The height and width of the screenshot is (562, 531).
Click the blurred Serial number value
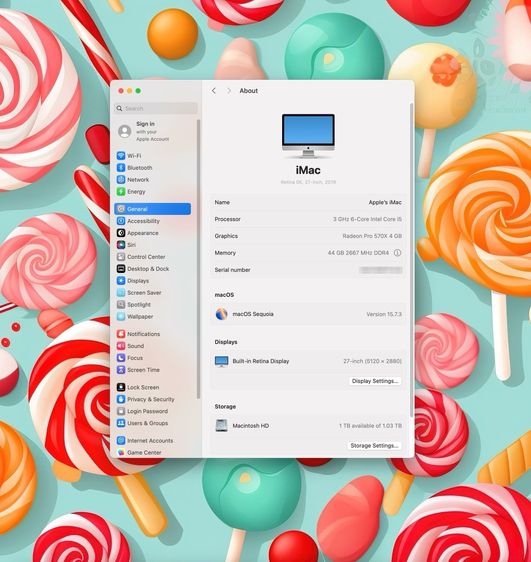click(381, 270)
